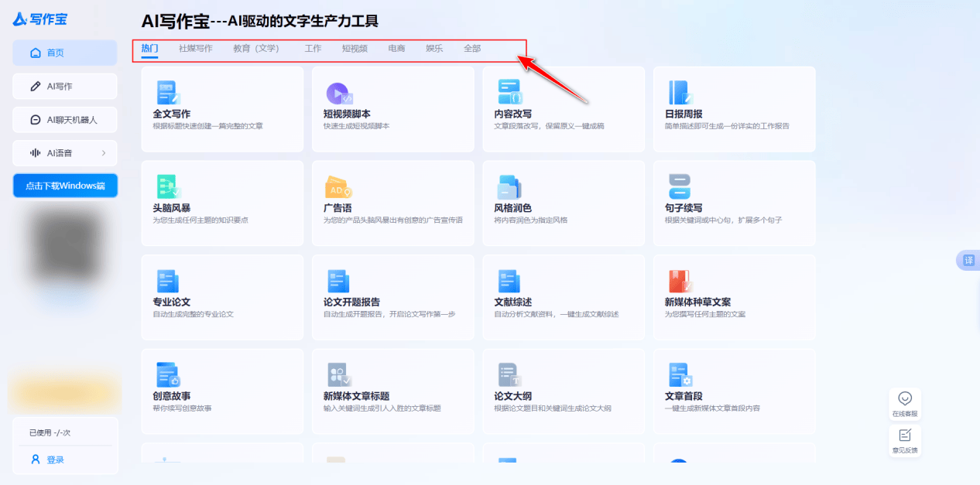
Task: Open the 电商 tab
Action: [396, 49]
